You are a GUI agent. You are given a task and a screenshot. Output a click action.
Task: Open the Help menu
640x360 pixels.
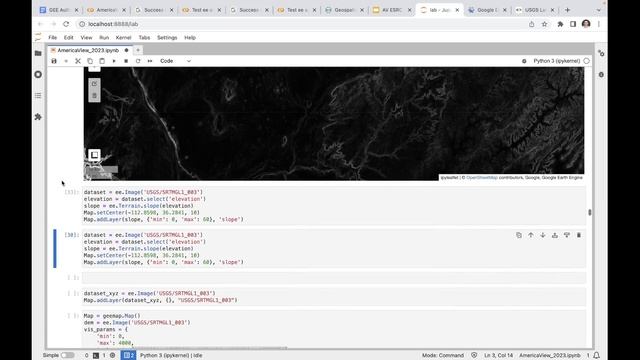[190, 38]
